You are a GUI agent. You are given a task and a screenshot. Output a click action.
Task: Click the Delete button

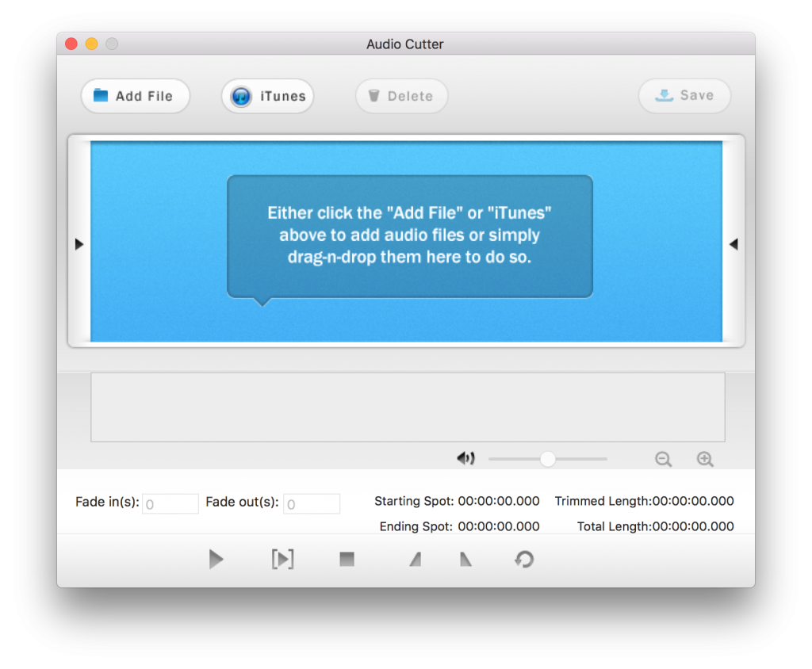pyautogui.click(x=402, y=96)
